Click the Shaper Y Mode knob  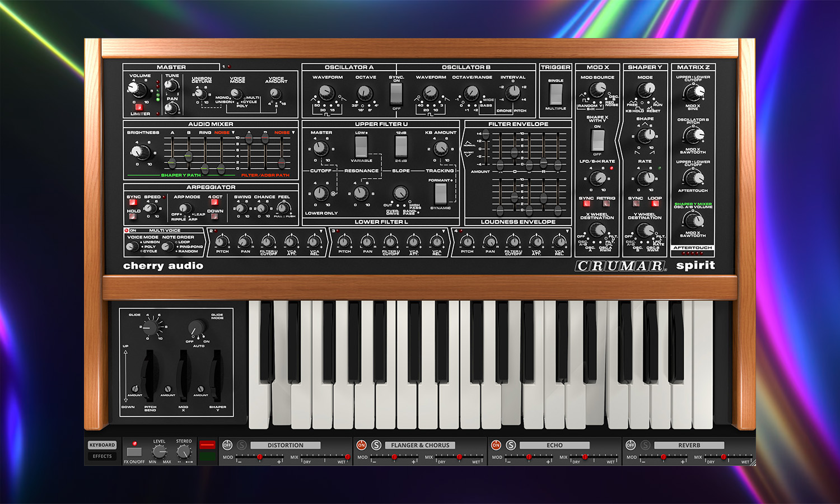click(x=646, y=89)
